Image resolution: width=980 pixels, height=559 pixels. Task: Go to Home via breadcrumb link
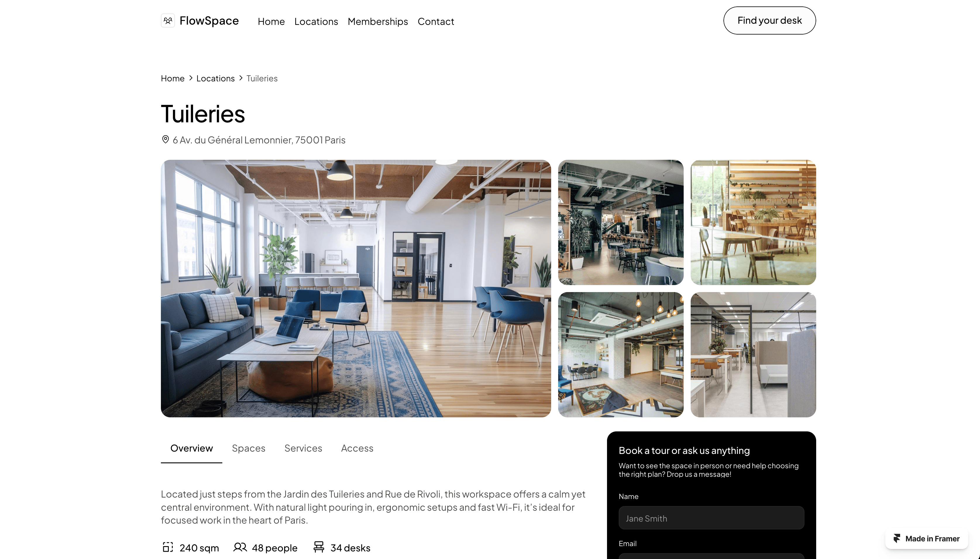point(173,78)
